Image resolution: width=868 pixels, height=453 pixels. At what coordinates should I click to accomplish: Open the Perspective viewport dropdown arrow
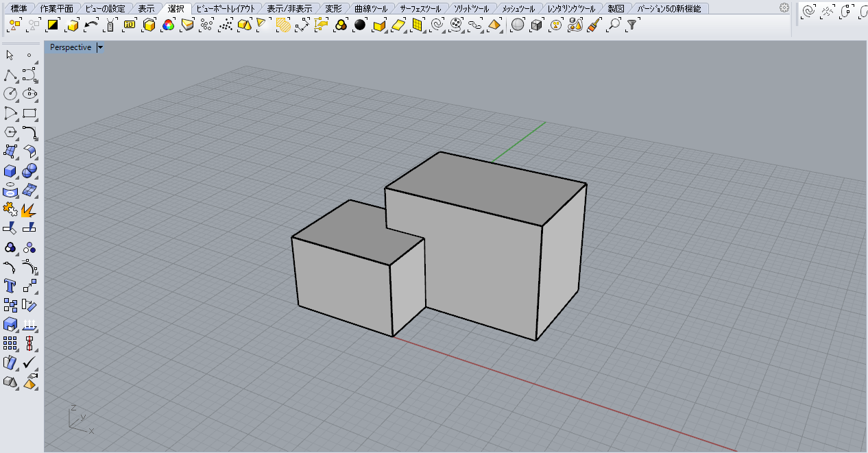pos(100,47)
